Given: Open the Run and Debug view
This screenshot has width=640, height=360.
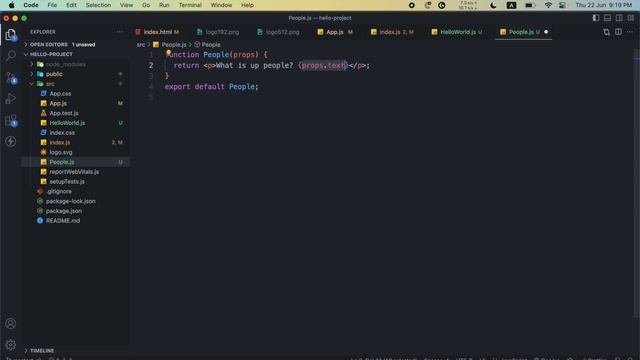Looking at the screenshot, I should pyautogui.click(x=11, y=99).
